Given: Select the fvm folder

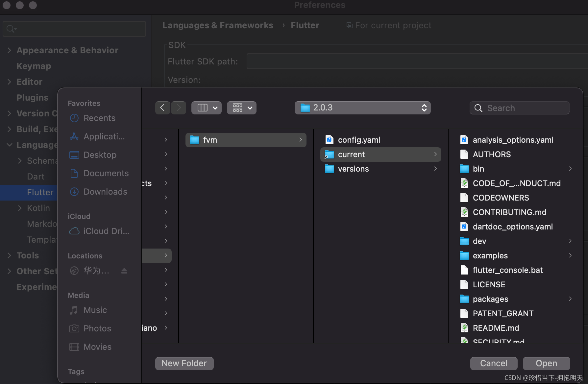Looking at the screenshot, I should coord(246,140).
